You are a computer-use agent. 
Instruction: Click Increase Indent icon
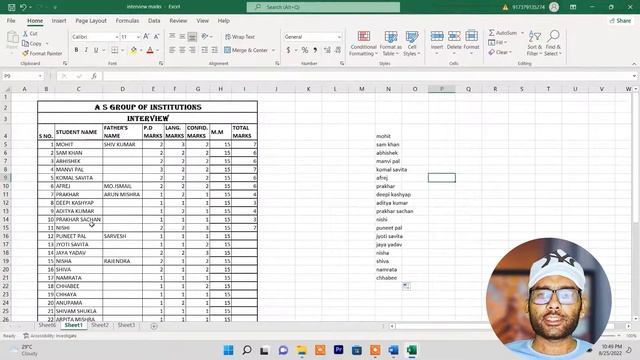point(214,50)
